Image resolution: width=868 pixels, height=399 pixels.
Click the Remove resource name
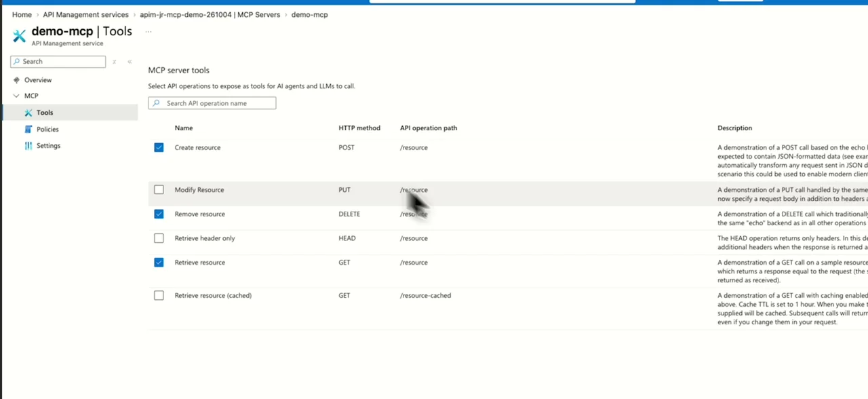tap(200, 214)
